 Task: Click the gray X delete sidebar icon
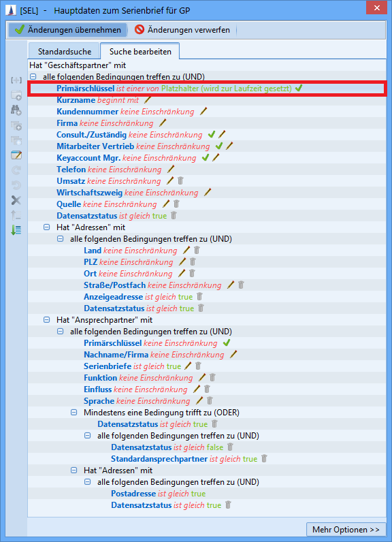[16, 200]
